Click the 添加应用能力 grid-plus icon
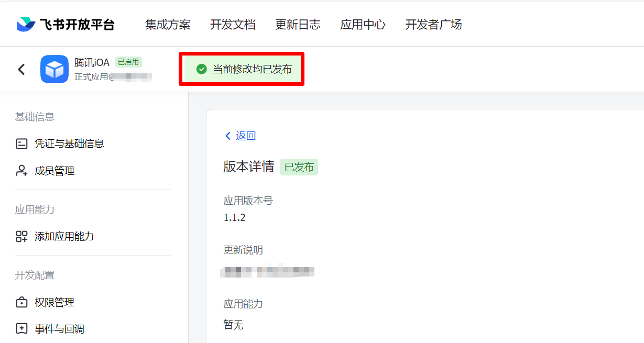Viewport: 644px width, 343px height. (x=21, y=236)
